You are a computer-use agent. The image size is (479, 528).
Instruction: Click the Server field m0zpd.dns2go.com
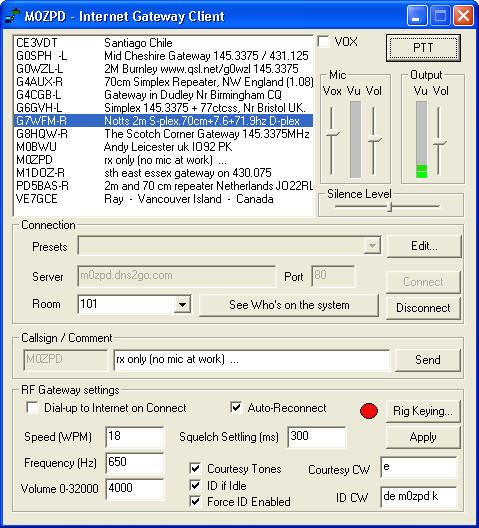177,276
